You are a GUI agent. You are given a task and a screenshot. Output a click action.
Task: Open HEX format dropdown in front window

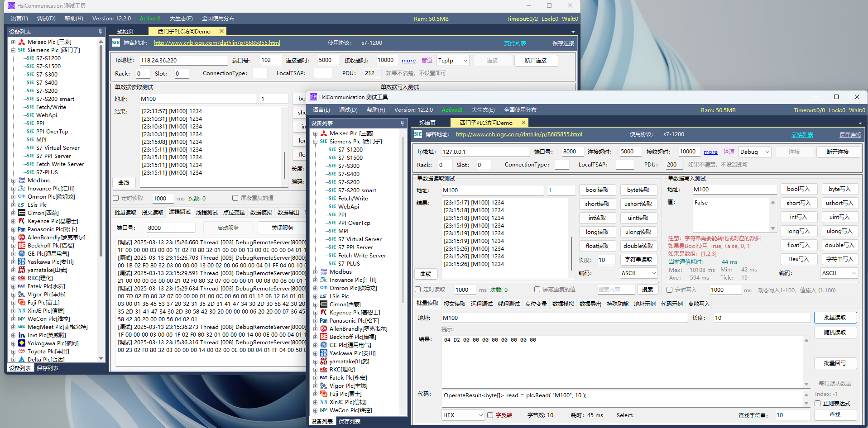(x=463, y=415)
